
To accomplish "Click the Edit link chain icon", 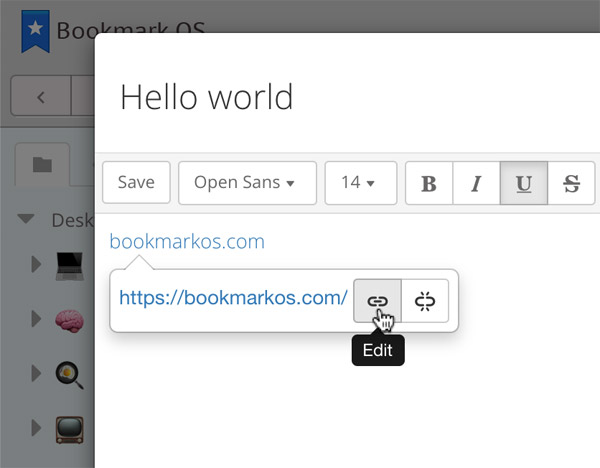I will [377, 300].
